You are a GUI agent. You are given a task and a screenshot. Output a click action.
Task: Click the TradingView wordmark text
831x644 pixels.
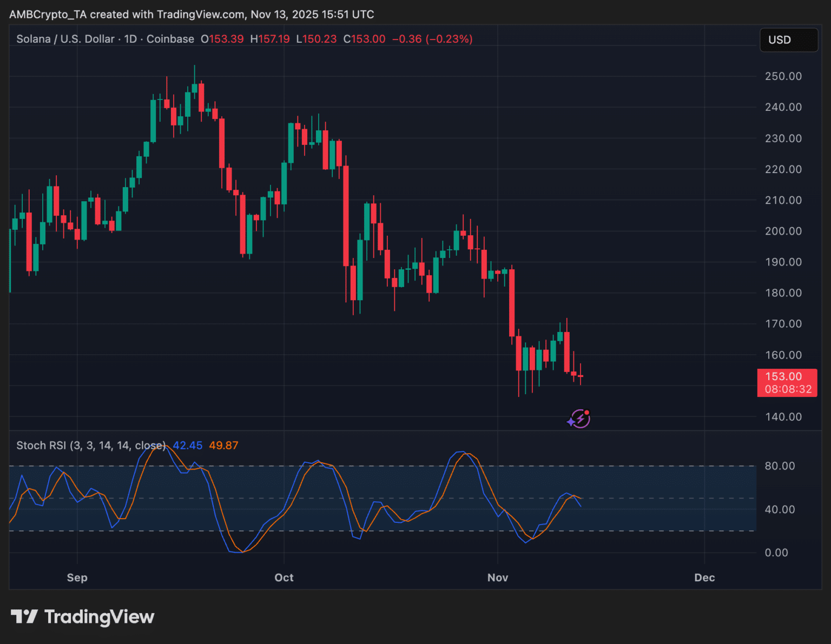(x=100, y=617)
